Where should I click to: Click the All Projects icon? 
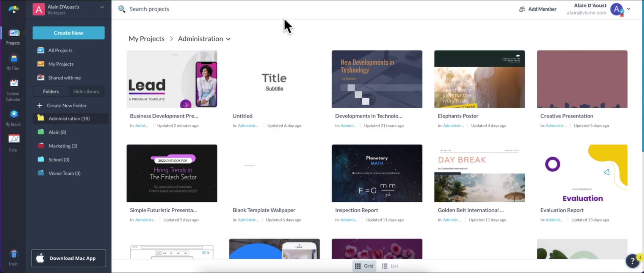[x=41, y=50]
